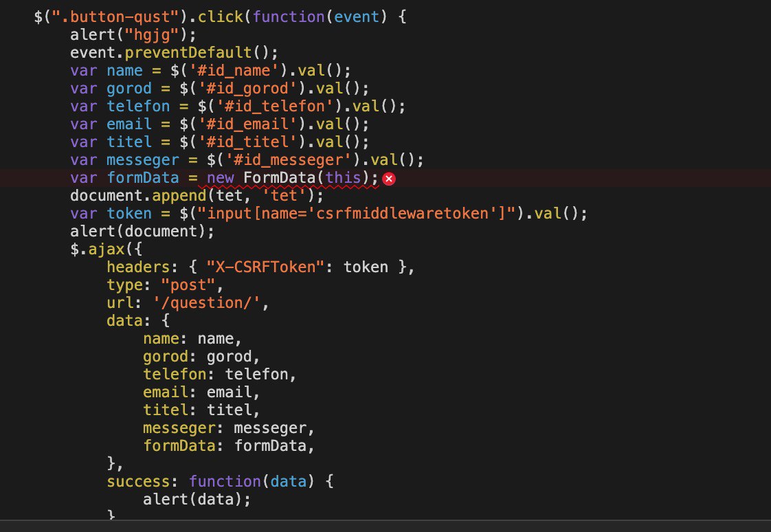Click the '#id_telefon' selector string
The image size is (771, 532).
tap(275, 107)
